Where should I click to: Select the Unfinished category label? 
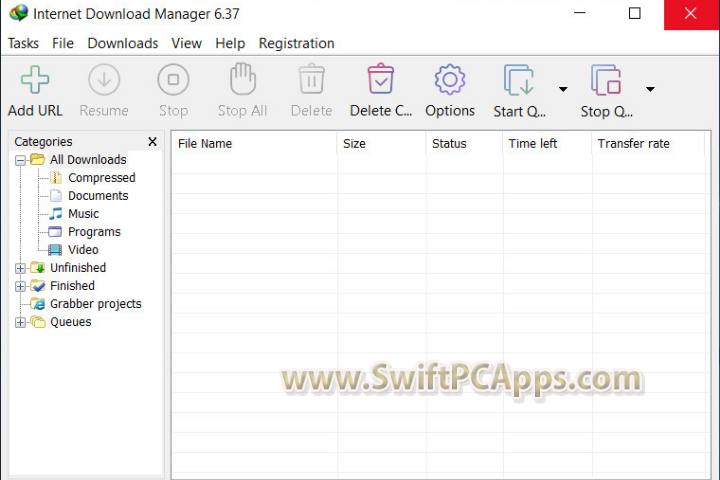[78, 268]
